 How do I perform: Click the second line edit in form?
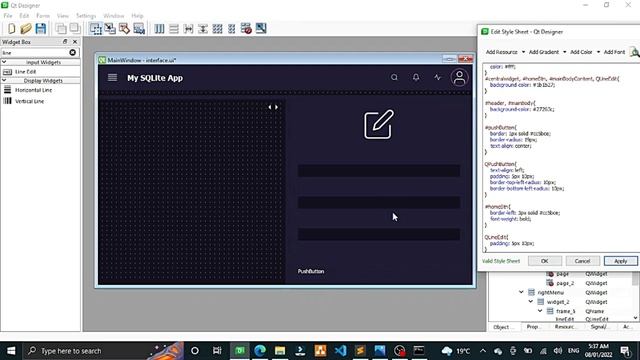pyautogui.click(x=379, y=202)
